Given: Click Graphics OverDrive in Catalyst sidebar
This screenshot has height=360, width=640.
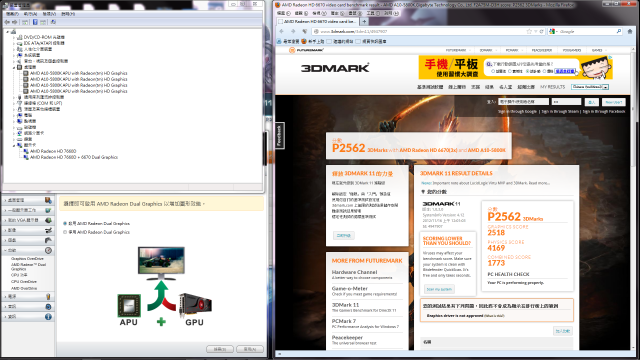Looking at the screenshot, I should tap(27, 259).
